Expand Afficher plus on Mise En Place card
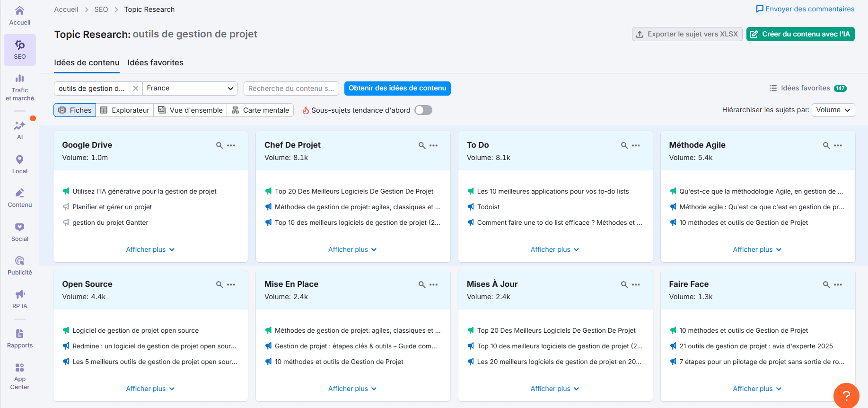Viewport: 868px width, 408px height. (x=352, y=389)
